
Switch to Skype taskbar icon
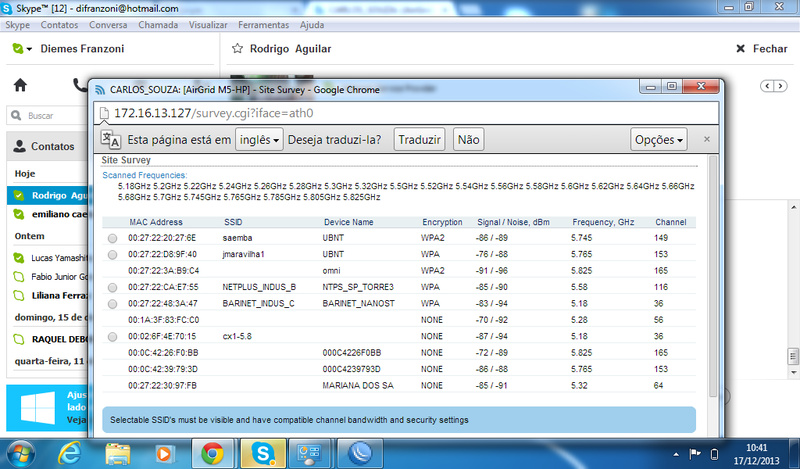pyautogui.click(x=263, y=454)
